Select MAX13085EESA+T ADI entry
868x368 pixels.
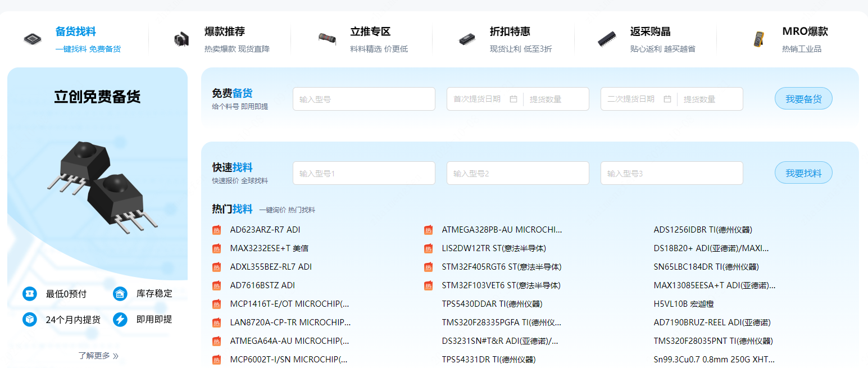(x=715, y=285)
